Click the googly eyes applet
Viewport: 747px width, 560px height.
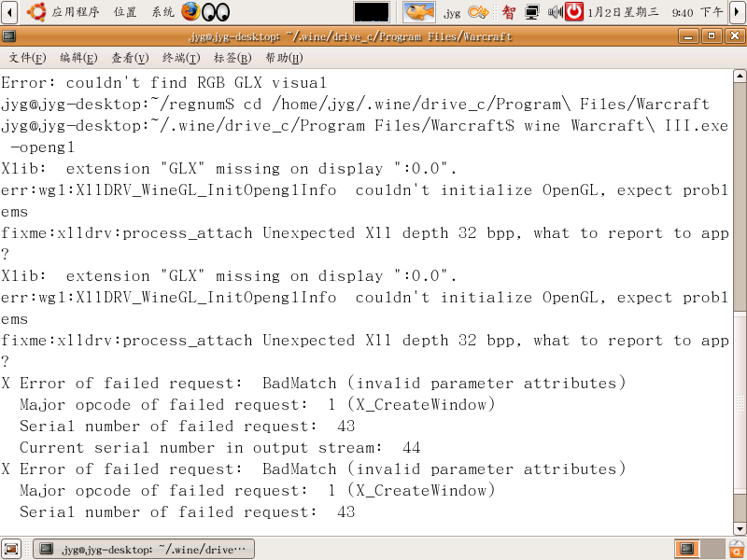(x=216, y=12)
